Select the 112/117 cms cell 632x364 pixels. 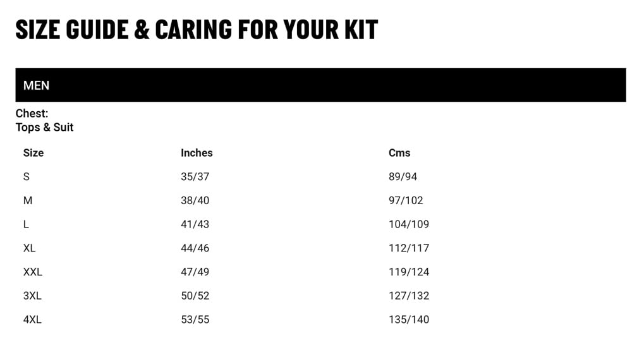click(409, 248)
